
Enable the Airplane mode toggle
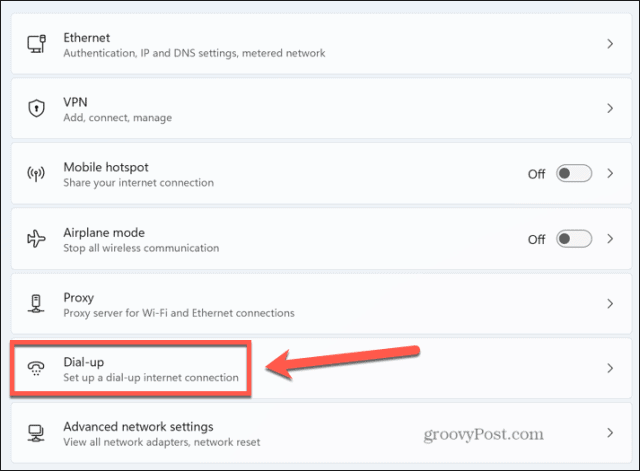[x=575, y=239]
